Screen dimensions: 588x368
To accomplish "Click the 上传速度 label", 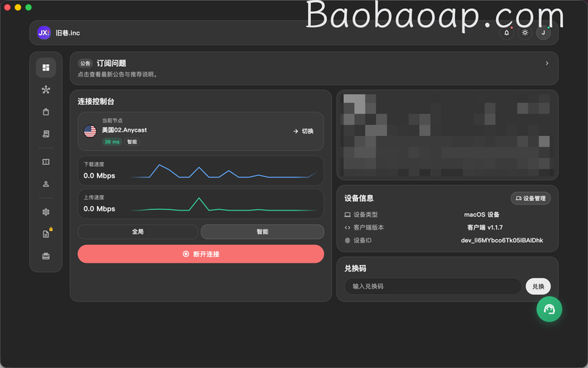I will (x=94, y=197).
